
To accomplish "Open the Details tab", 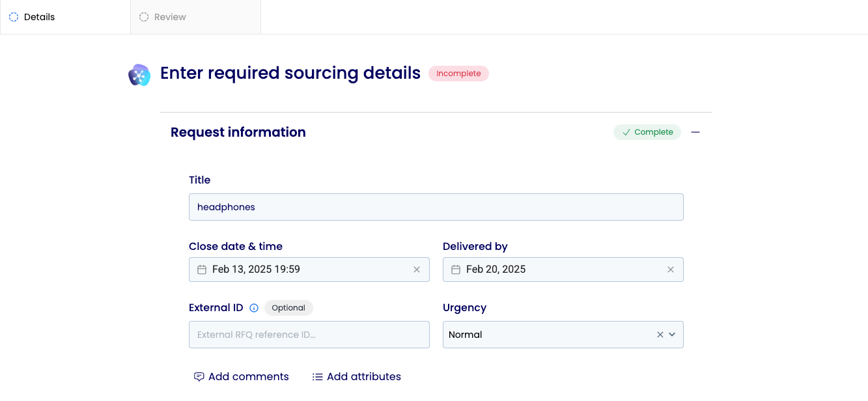I will point(65,17).
